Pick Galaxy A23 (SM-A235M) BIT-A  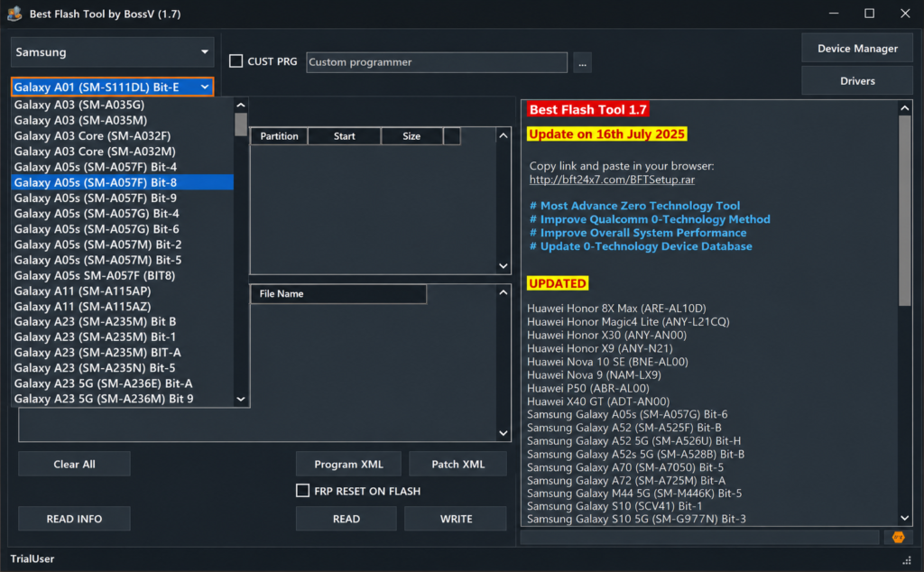(x=123, y=352)
